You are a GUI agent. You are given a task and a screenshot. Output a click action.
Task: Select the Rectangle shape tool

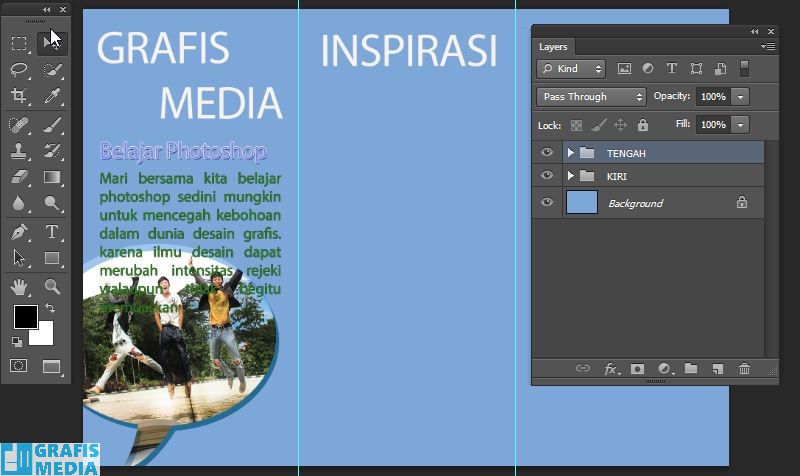pyautogui.click(x=52, y=258)
